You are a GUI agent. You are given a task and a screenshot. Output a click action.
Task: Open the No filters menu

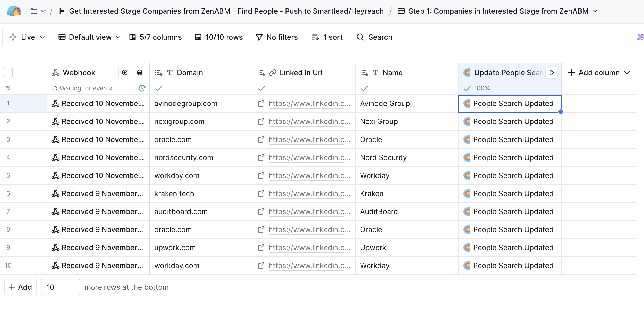tap(277, 37)
